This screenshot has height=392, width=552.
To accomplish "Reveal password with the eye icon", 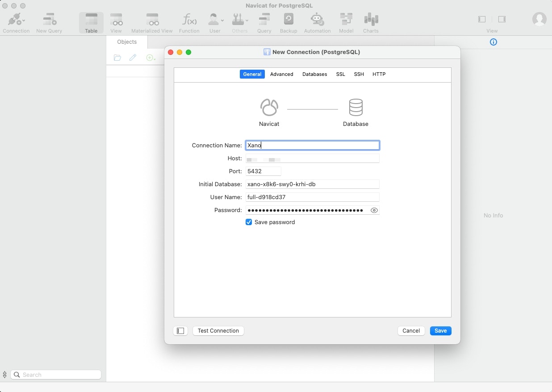I will pyautogui.click(x=374, y=210).
